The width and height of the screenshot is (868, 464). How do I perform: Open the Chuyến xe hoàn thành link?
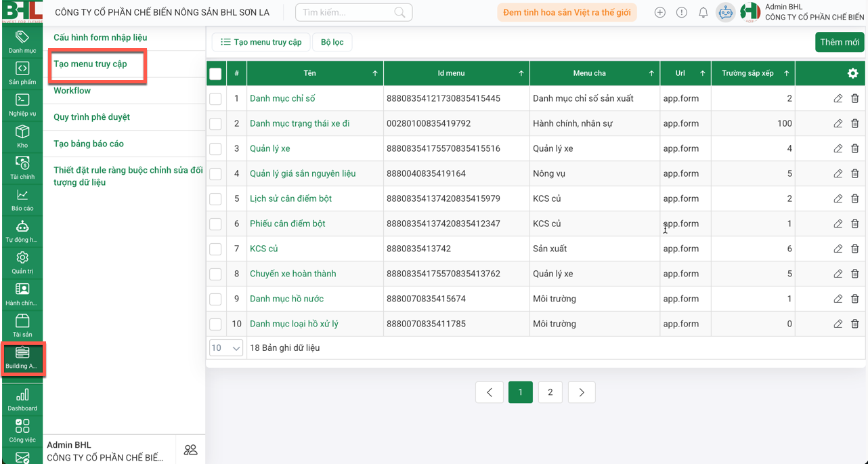click(293, 274)
